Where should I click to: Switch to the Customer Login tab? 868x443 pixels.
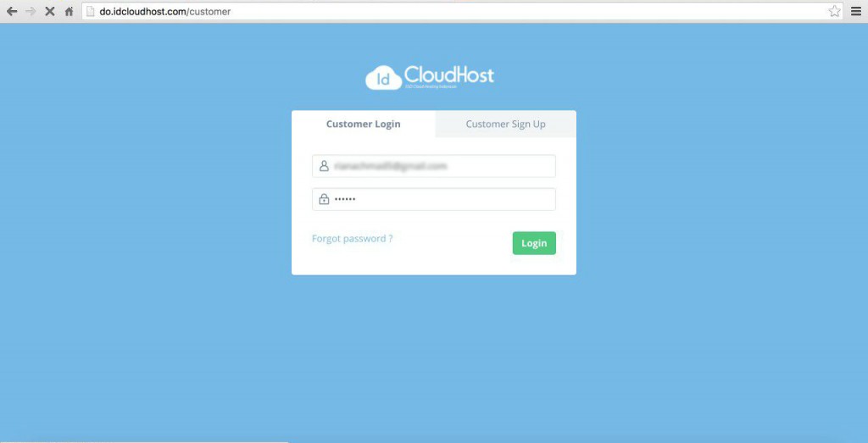pyautogui.click(x=363, y=124)
